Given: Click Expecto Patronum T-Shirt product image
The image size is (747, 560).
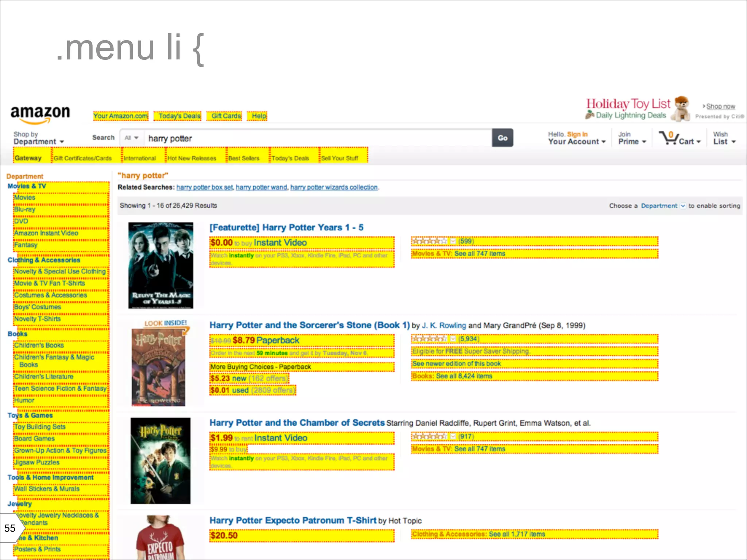Looking at the screenshot, I should pyautogui.click(x=160, y=537).
